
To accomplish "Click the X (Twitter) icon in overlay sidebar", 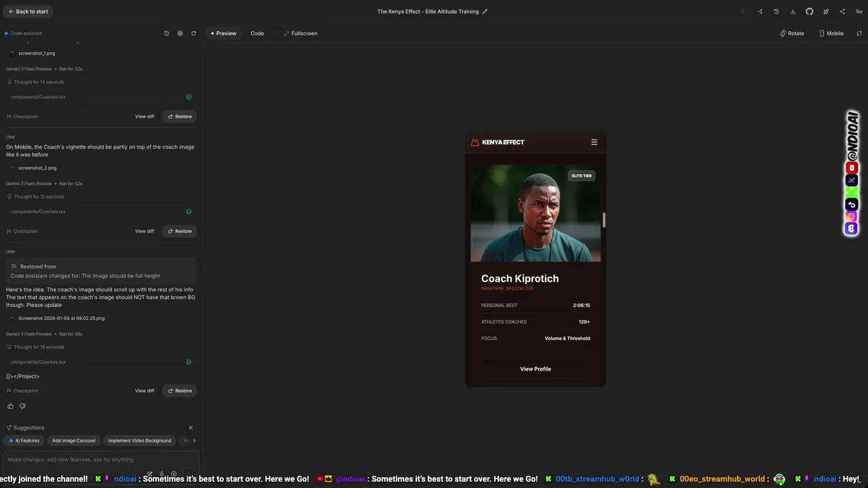I will pos(852,180).
